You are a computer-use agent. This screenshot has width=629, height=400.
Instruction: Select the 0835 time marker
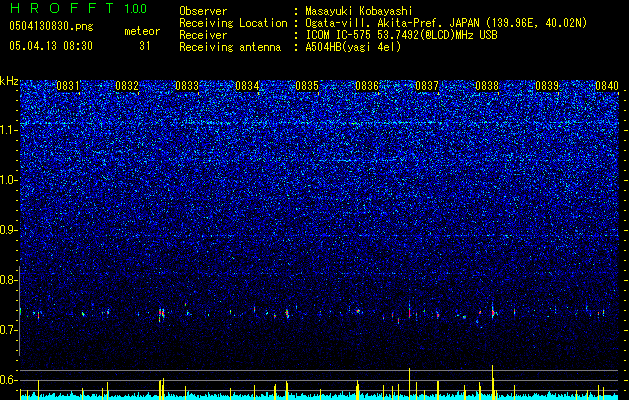307,86
